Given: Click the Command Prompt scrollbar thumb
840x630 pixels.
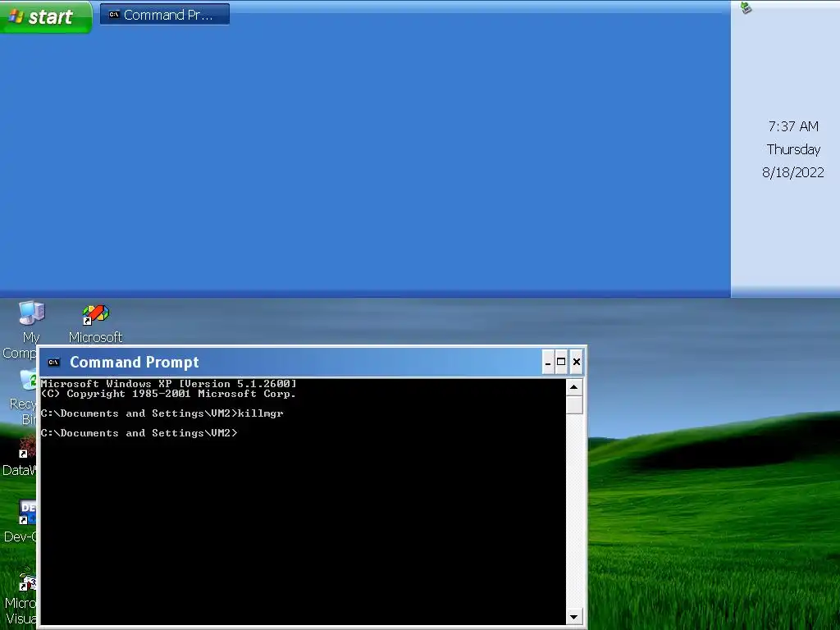Looking at the screenshot, I should [x=573, y=404].
